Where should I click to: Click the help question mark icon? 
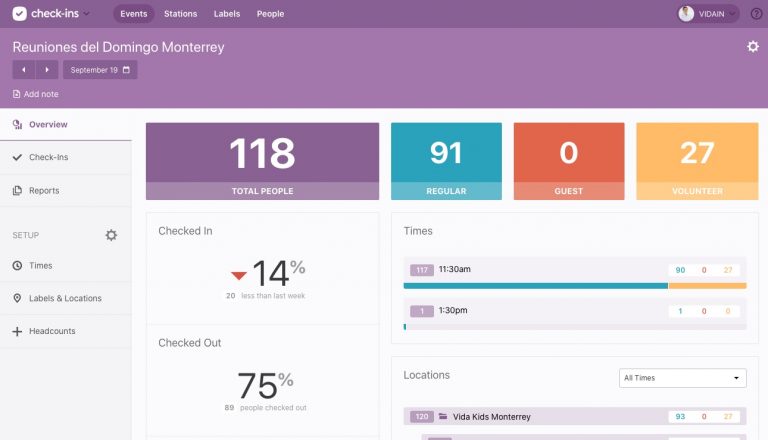point(756,14)
